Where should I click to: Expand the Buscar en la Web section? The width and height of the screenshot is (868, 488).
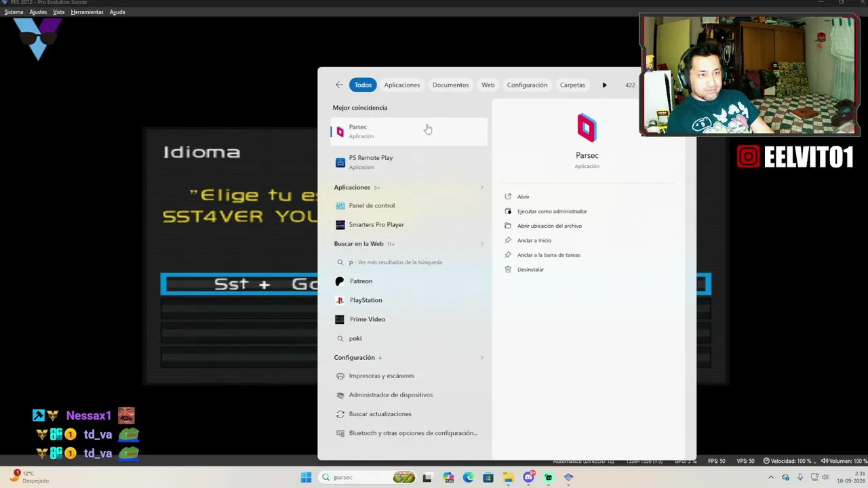click(x=482, y=244)
